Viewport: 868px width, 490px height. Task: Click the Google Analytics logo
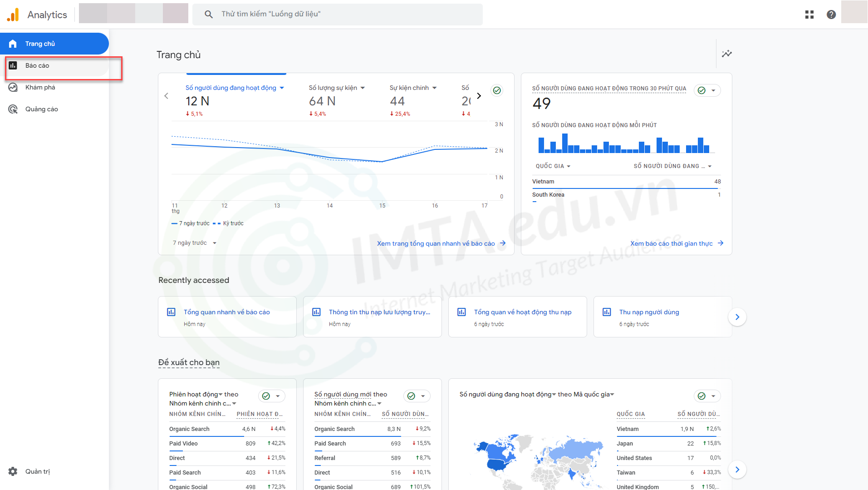click(13, 15)
